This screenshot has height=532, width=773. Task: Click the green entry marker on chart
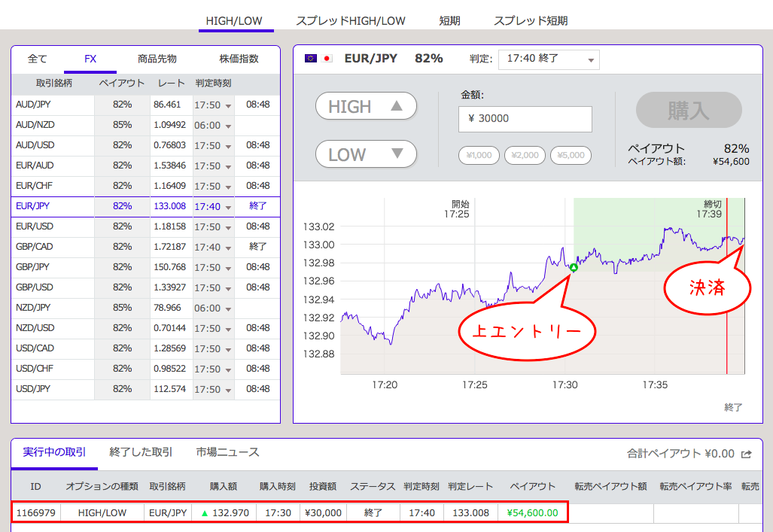coord(574,267)
